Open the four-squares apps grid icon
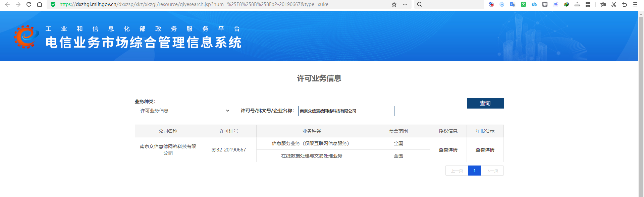 (x=588, y=4)
